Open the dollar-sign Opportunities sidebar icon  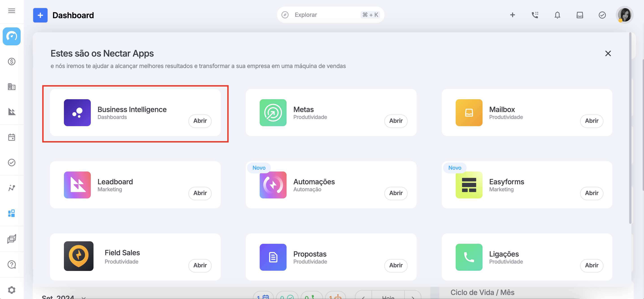click(11, 62)
